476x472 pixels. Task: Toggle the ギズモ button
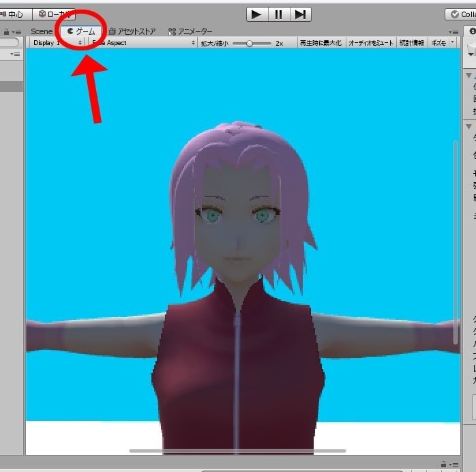[438, 43]
